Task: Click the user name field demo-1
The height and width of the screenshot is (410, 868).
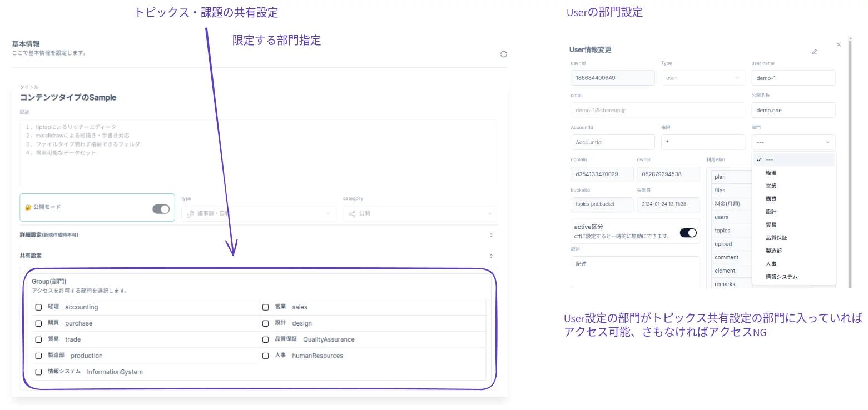Action: point(793,78)
